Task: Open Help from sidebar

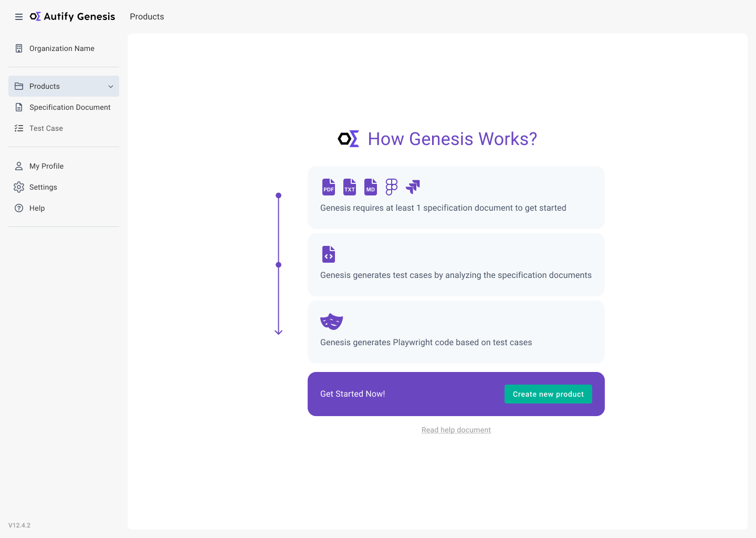Action: pos(64,208)
